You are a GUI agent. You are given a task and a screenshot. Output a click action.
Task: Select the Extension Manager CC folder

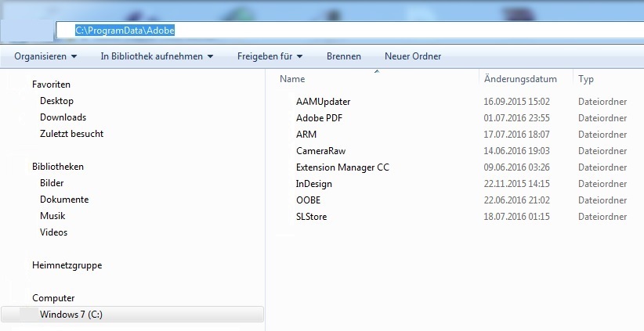[x=342, y=167]
